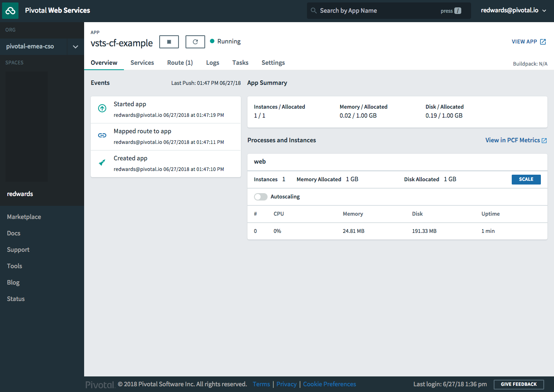Open the external link icon beside VIEW APP
The image size is (554, 392).
coord(543,42)
